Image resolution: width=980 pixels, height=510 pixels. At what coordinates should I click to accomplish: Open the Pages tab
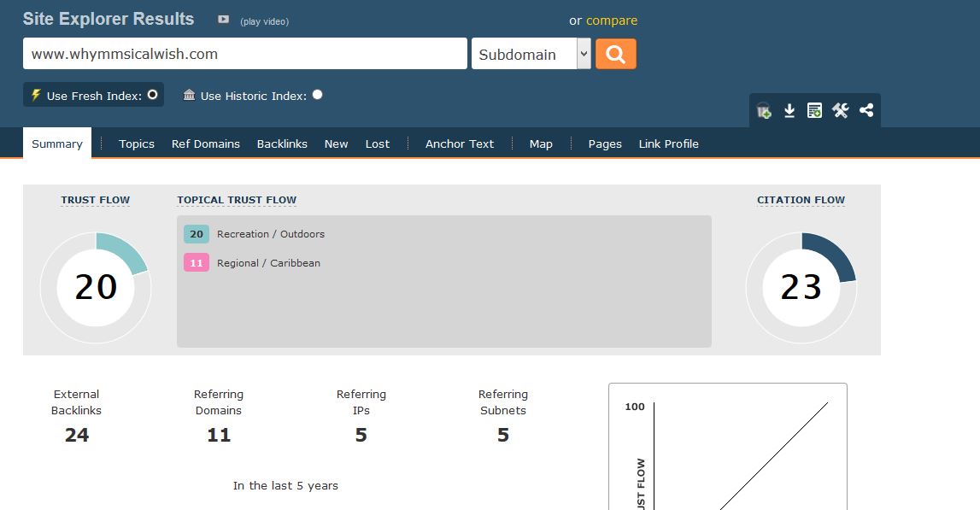point(605,144)
